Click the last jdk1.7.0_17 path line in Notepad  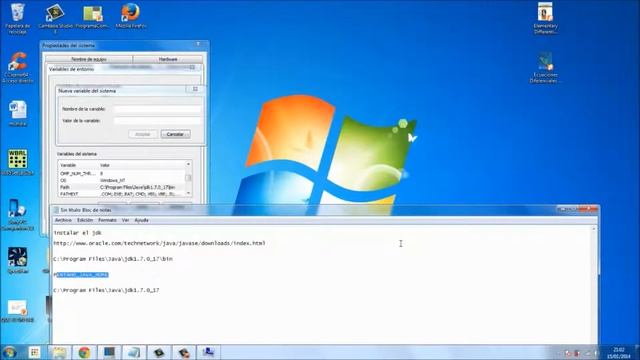click(x=106, y=290)
